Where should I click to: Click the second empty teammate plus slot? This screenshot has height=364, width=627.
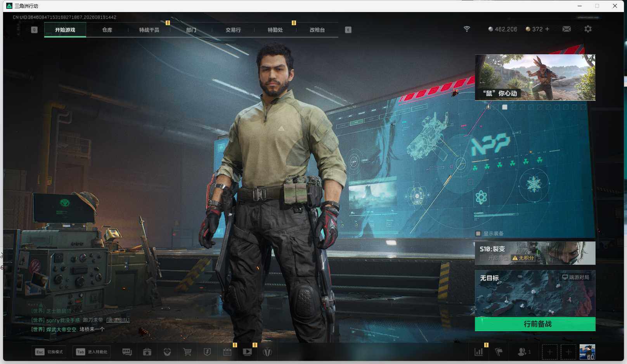tap(568, 352)
